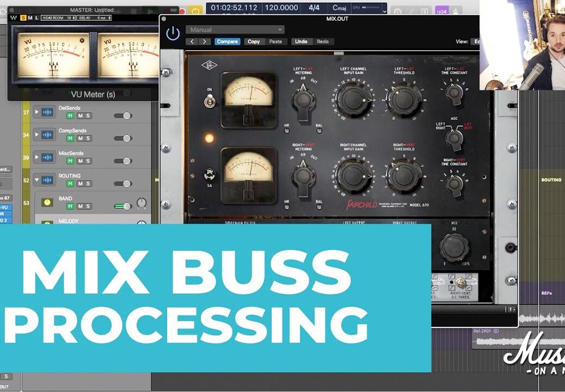Click the left channel fuse cap
Image resolution: width=565 pixels, height=392 pixels.
(210, 175)
